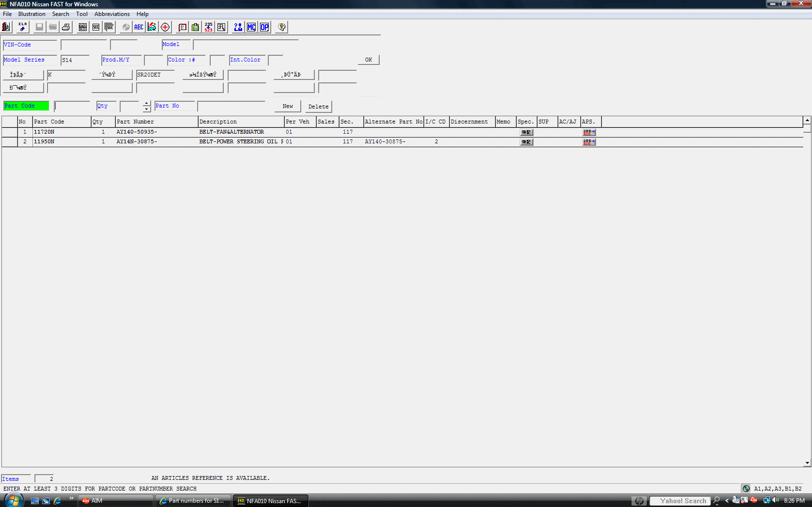812x507 pixels.
Task: Click the New button
Action: (x=288, y=106)
